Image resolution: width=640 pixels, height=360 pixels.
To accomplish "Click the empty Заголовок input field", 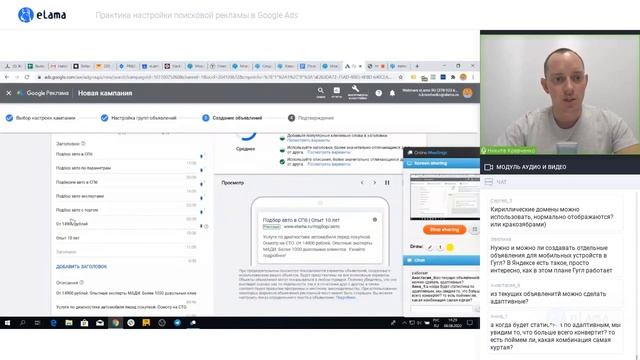I will tap(126, 252).
